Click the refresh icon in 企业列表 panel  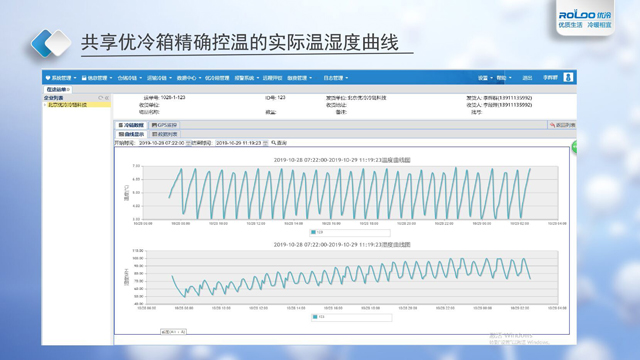coord(100,98)
